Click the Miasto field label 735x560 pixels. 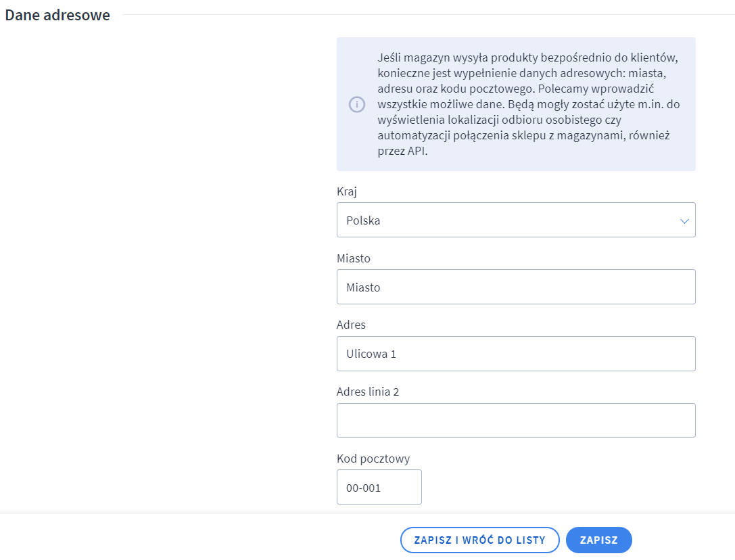coord(354,258)
